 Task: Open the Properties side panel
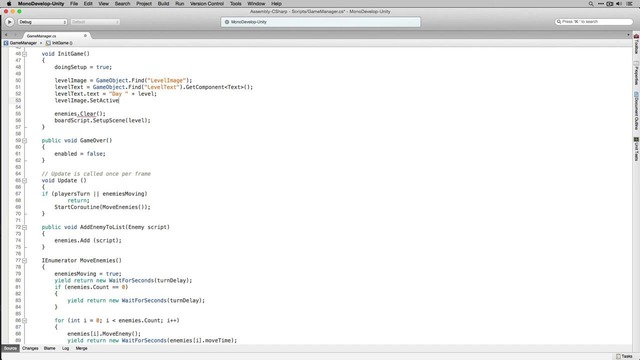tap(636, 73)
